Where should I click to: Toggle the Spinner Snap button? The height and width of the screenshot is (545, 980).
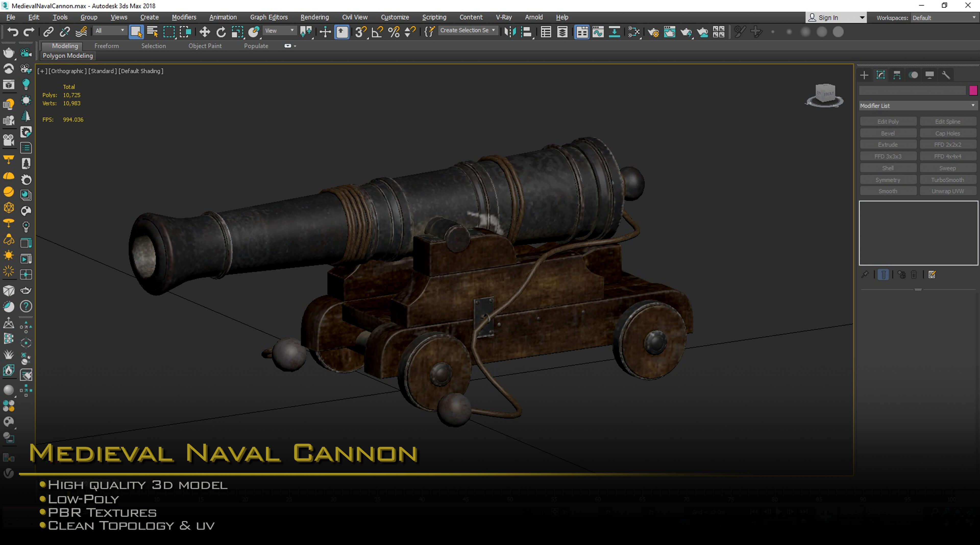coord(410,32)
